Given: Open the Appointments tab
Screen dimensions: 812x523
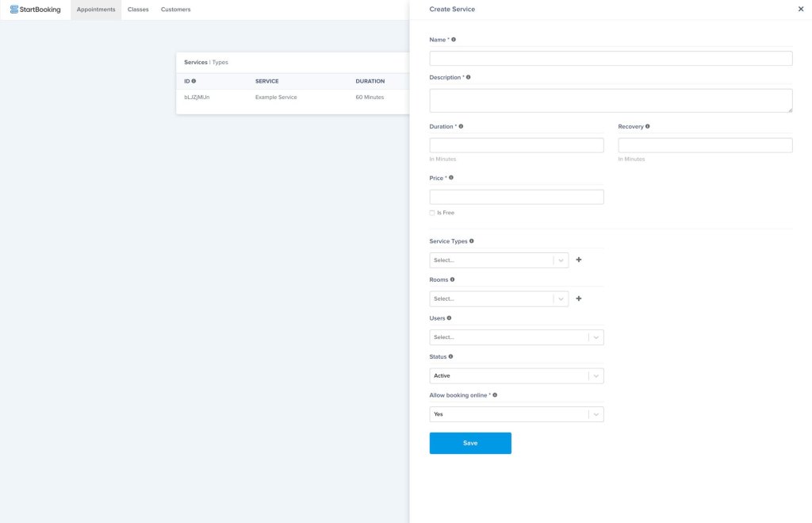Looking at the screenshot, I should tap(96, 10).
